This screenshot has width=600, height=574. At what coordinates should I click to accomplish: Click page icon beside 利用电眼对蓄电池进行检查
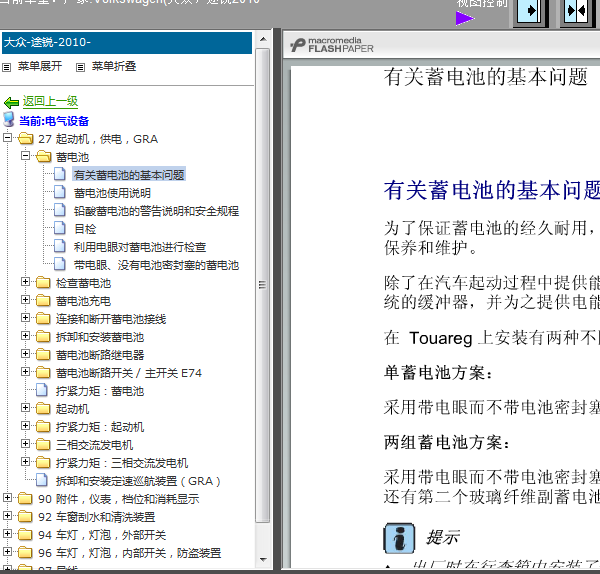click(60, 246)
